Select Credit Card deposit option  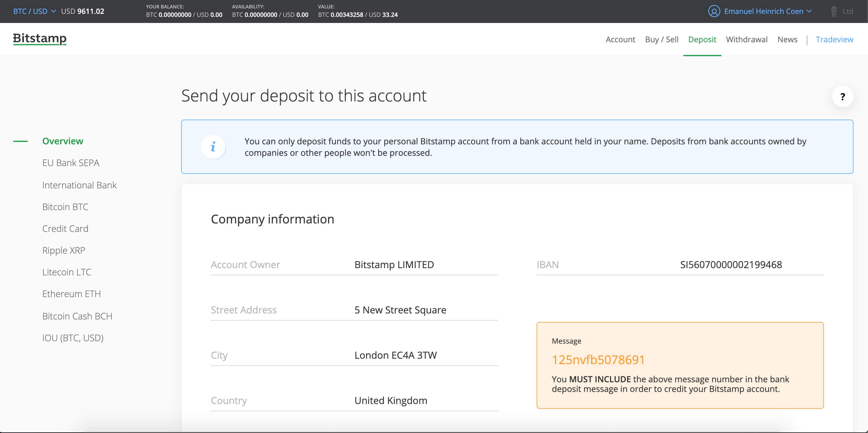pyautogui.click(x=65, y=229)
